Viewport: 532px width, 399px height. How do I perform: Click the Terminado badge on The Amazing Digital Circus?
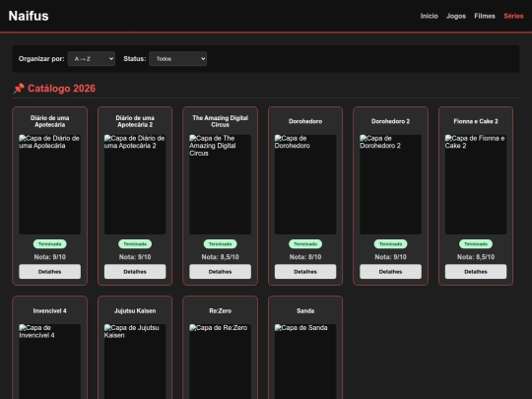point(221,244)
